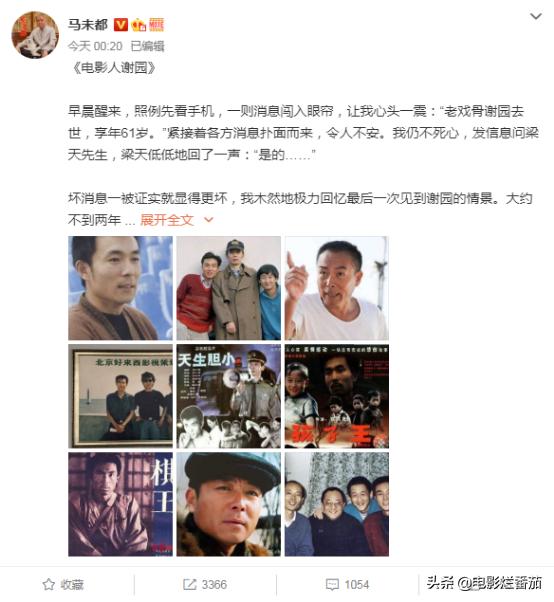Expand full post with 展开全文
The image size is (554, 602).
pos(167,220)
